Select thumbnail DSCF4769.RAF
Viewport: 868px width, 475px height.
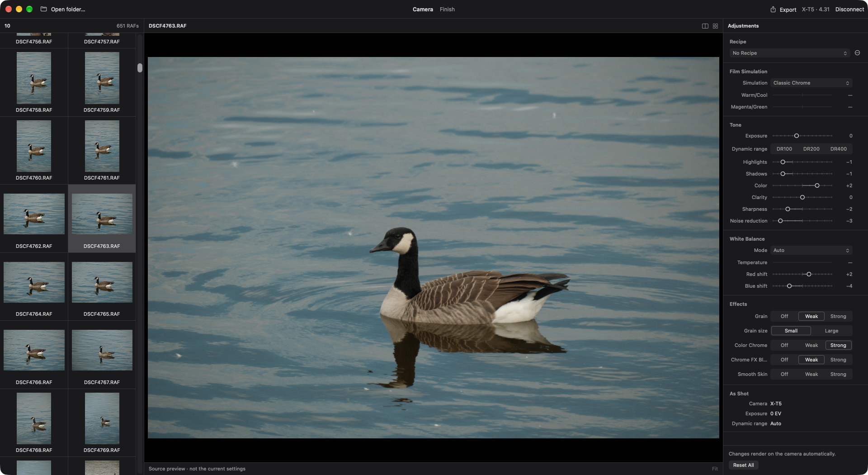(102, 418)
